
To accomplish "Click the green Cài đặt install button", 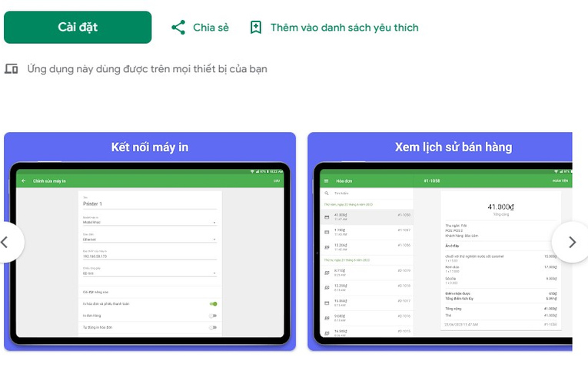I will pyautogui.click(x=78, y=28).
